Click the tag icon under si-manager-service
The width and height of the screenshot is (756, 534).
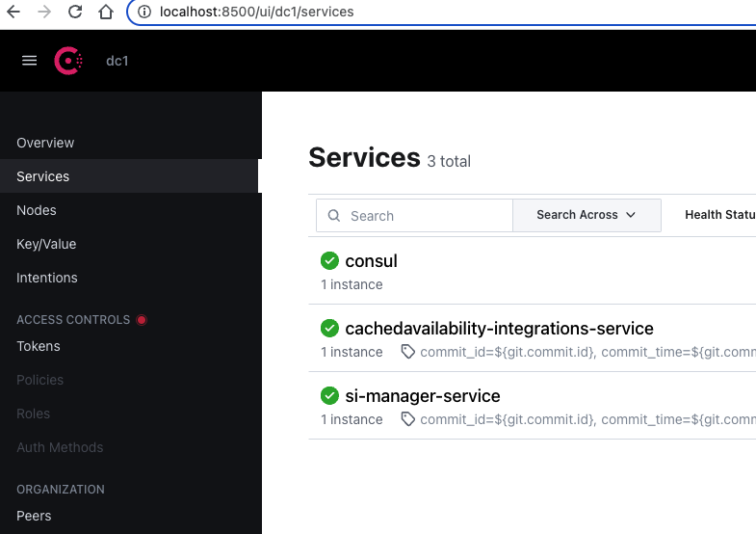(408, 419)
